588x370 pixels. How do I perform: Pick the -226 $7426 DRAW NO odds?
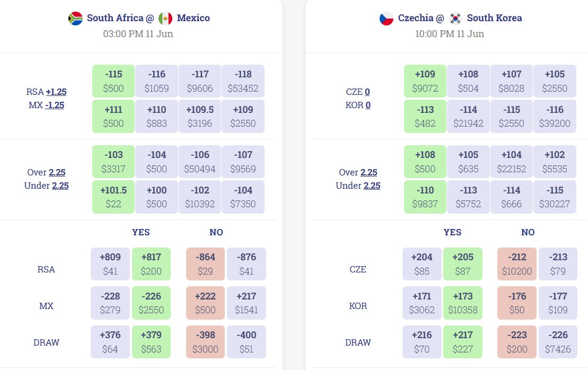coord(558,342)
